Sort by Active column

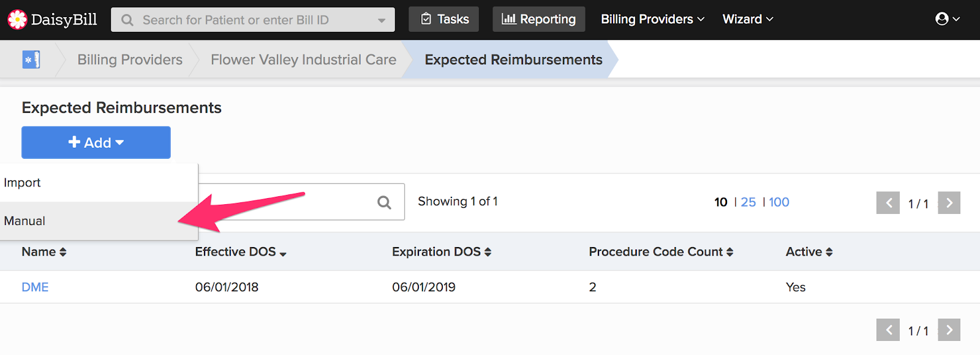click(809, 252)
